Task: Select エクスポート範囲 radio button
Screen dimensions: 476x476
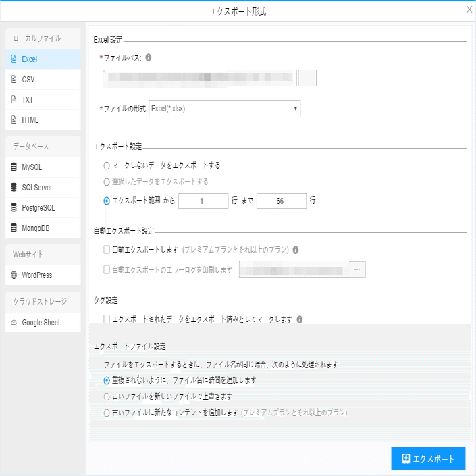Action: pos(107,201)
